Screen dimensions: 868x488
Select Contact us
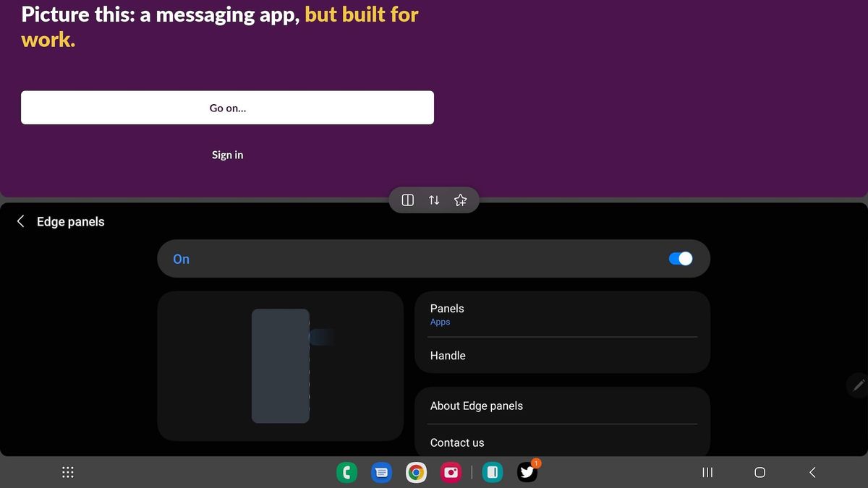point(562,442)
